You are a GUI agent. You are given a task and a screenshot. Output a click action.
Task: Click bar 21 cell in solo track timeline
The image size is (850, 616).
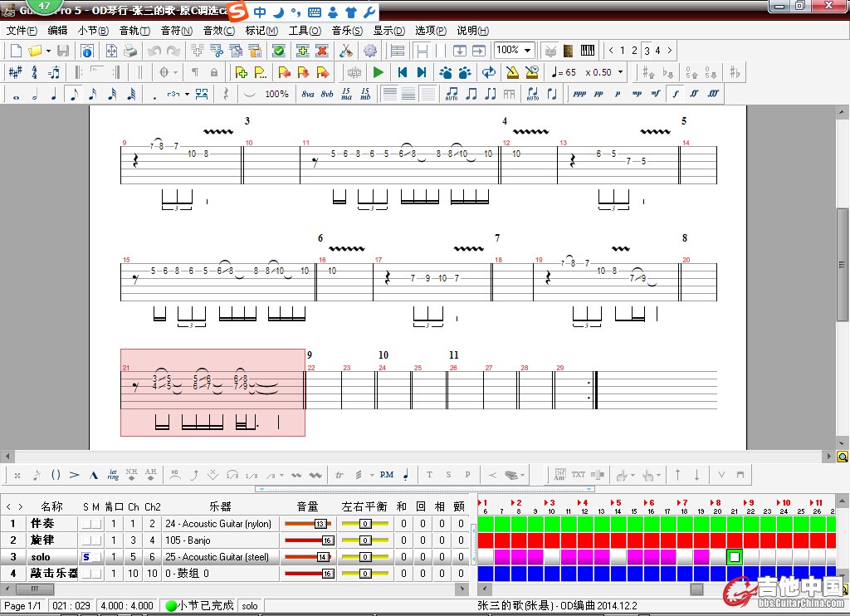[x=735, y=557]
